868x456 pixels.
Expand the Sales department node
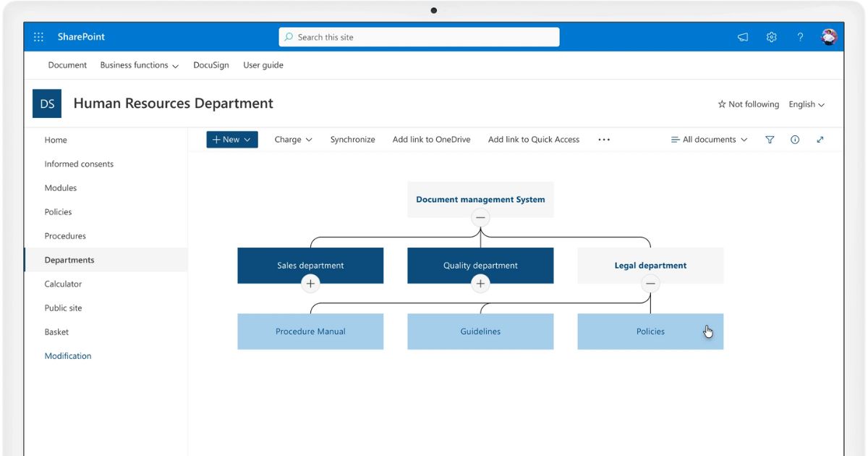coord(310,284)
